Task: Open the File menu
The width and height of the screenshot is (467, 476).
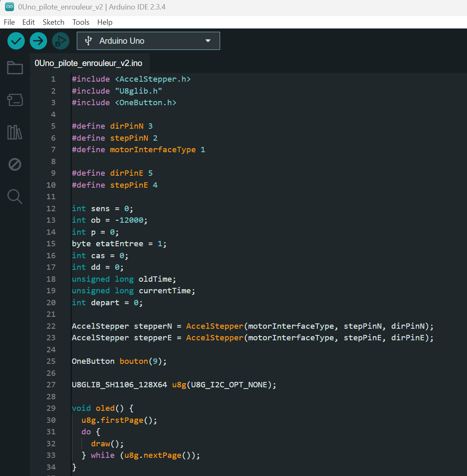Action: point(9,22)
